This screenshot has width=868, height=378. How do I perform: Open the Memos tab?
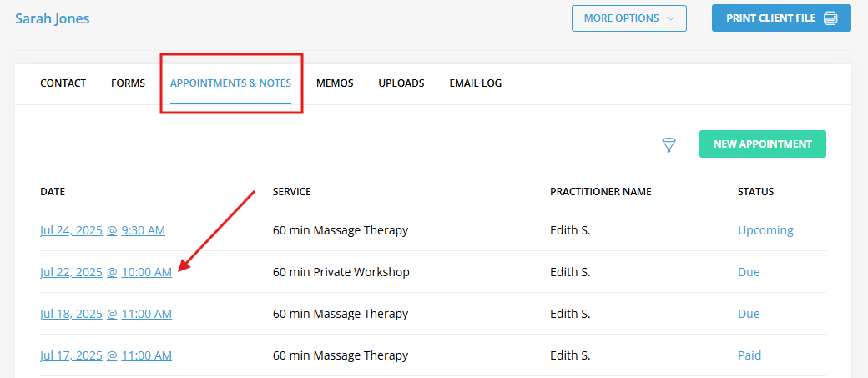click(335, 83)
